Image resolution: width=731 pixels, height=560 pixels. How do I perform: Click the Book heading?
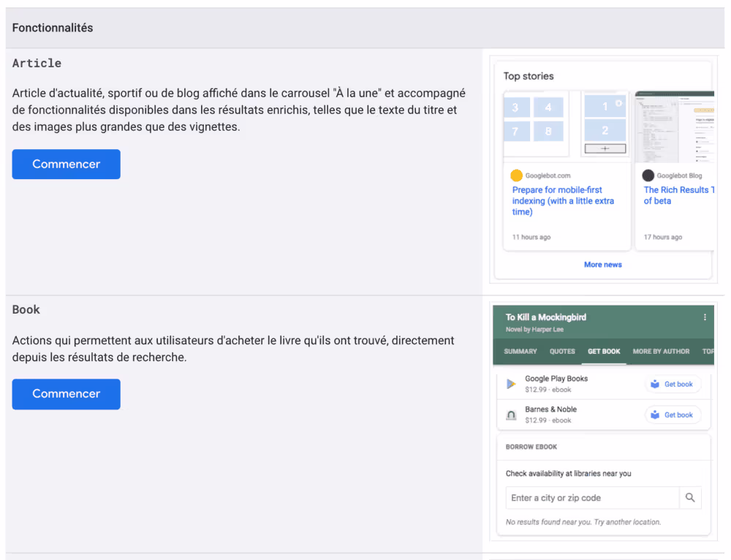coord(26,310)
